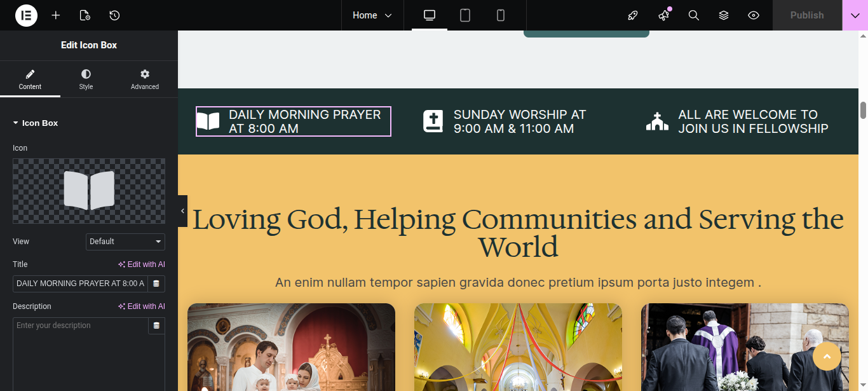Switch to the Style tab
The image size is (868, 391).
pyautogui.click(x=86, y=79)
